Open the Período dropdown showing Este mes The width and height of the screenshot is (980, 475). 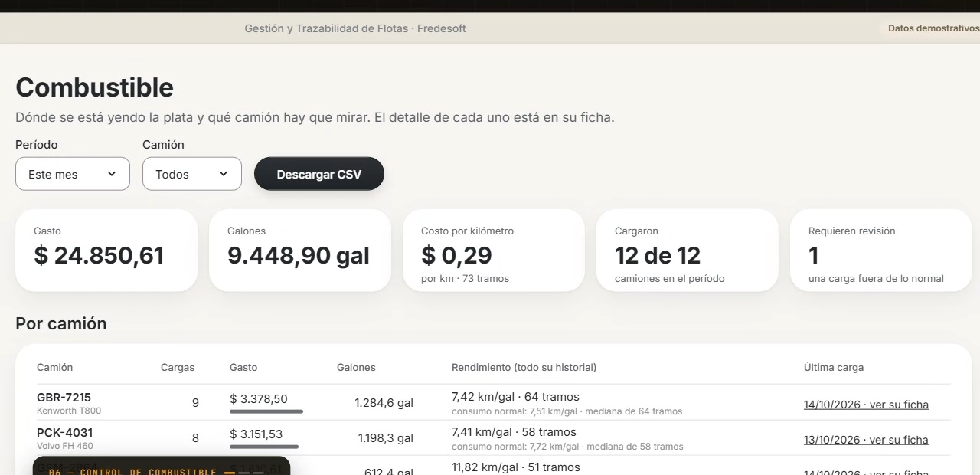coord(73,174)
